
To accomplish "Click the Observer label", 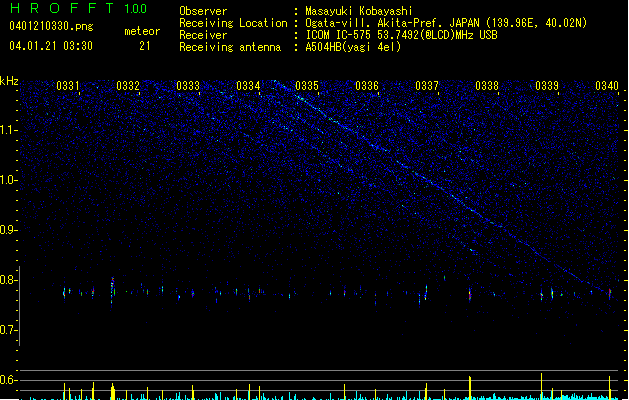I will 203,11.
